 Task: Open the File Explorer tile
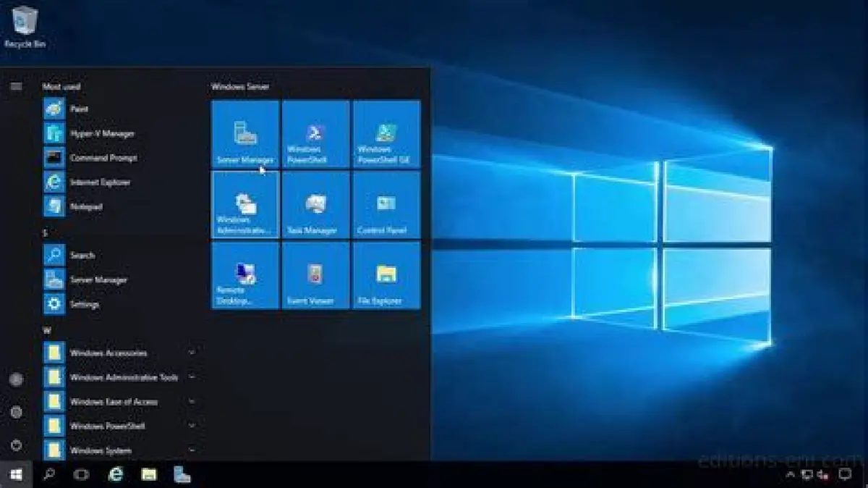[x=386, y=276]
